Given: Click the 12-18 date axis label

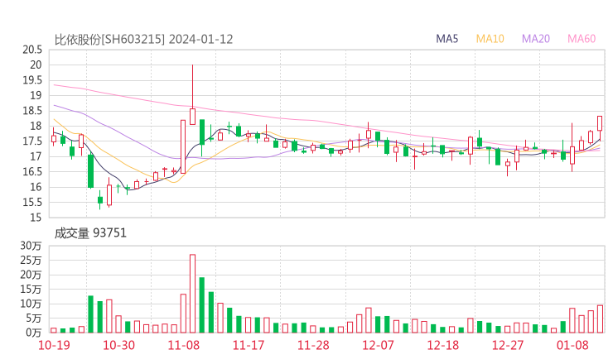Looking at the screenshot, I should pos(443,345).
